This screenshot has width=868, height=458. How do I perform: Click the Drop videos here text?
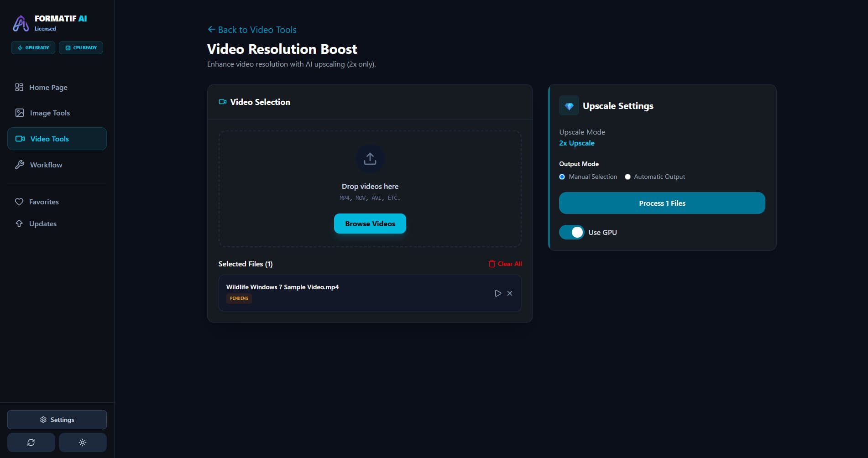pyautogui.click(x=370, y=186)
